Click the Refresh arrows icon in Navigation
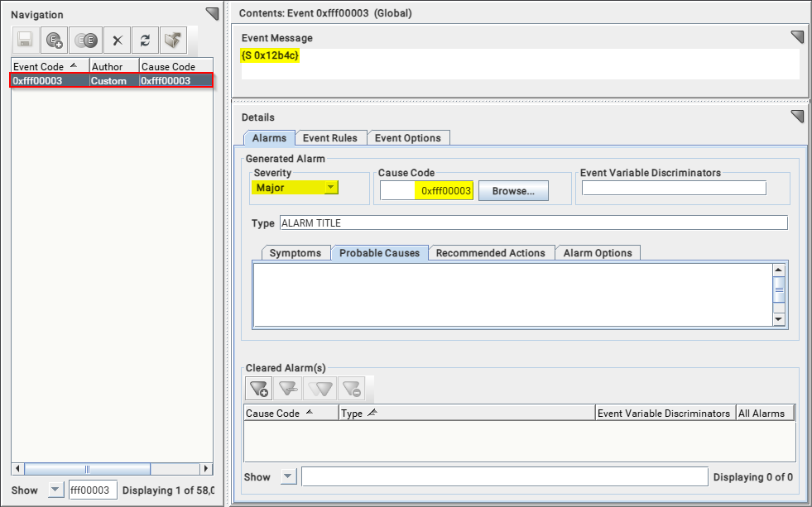This screenshot has height=507, width=812. pos(145,40)
